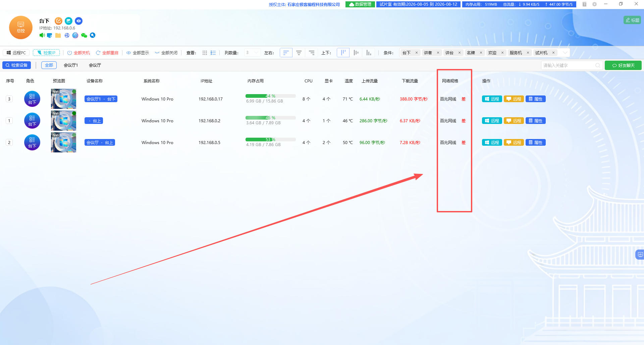The image size is (644, 345).
Task: Click the orange 总控 master control icon
Action: [x=21, y=27]
